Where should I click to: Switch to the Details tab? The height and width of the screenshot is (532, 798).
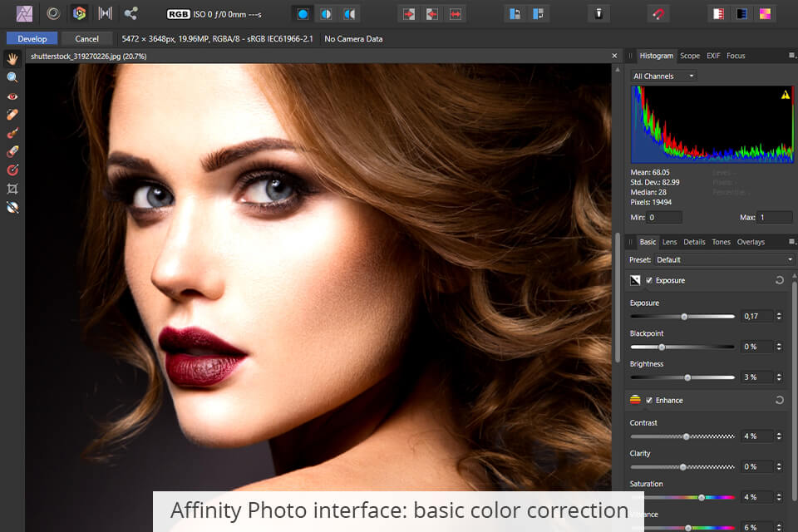click(694, 243)
